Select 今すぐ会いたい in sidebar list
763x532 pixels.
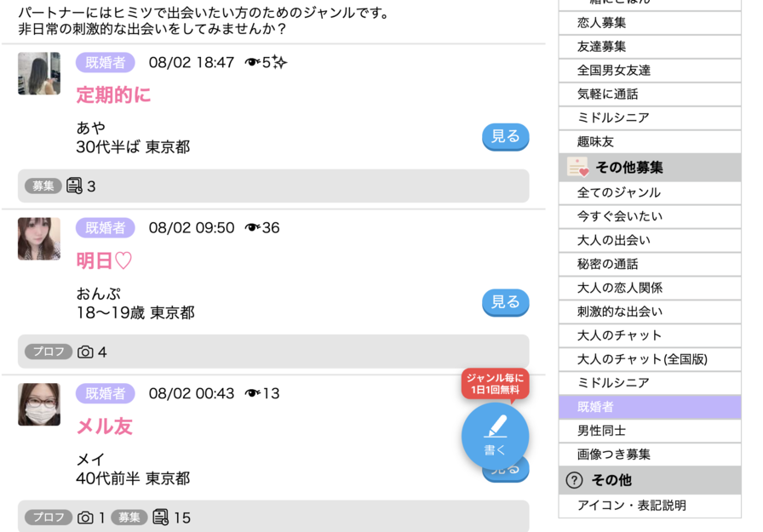tap(650, 216)
